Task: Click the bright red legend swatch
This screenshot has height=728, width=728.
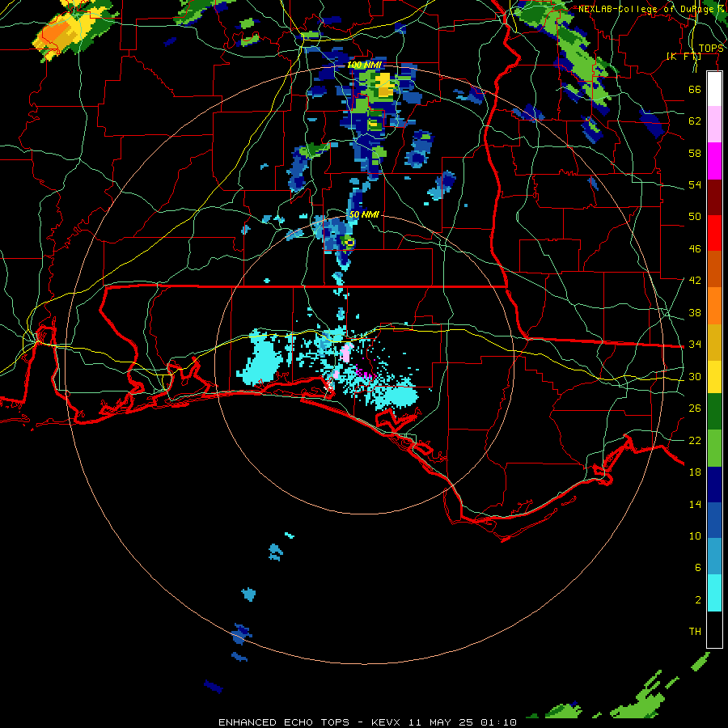Action: pos(714,233)
